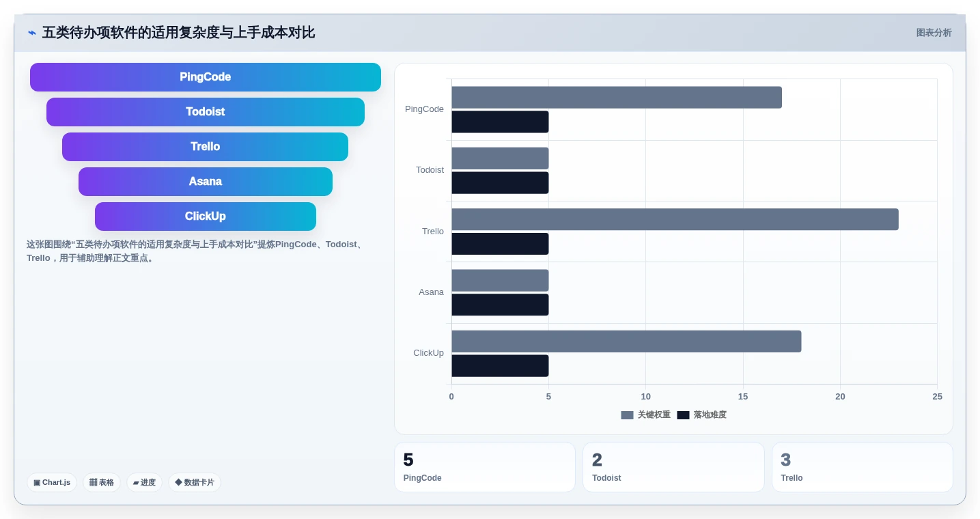Click the ClickUp y-axis label
The width and height of the screenshot is (980, 519).
(x=428, y=353)
